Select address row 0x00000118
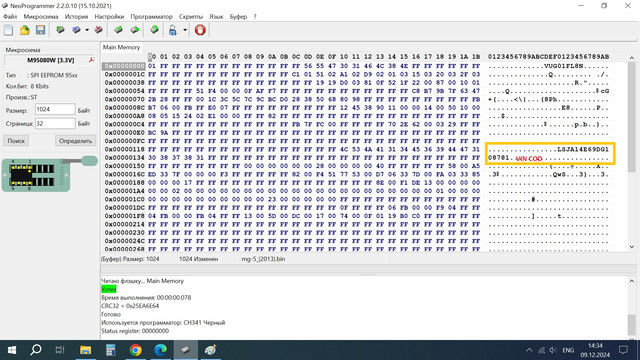The height and width of the screenshot is (360, 640). tap(124, 149)
